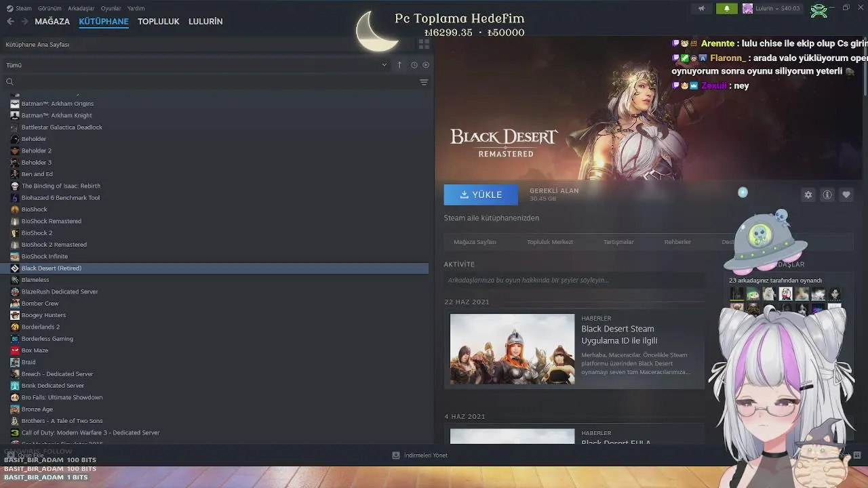Open Kütüphane Ana Sayfası

(37, 45)
